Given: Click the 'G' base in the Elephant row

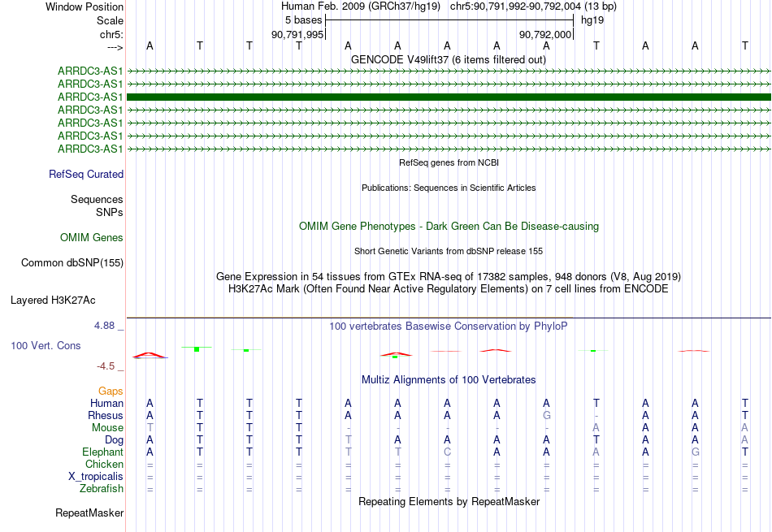Looking at the screenshot, I should pyautogui.click(x=695, y=452).
